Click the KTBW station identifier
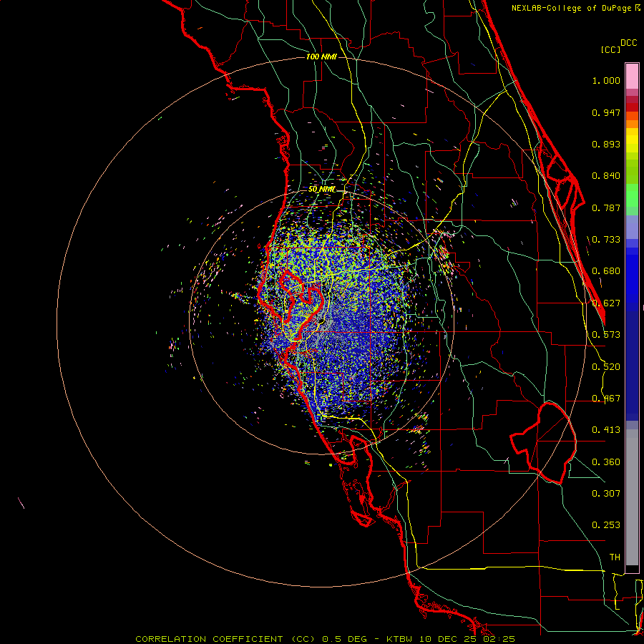 [399, 639]
